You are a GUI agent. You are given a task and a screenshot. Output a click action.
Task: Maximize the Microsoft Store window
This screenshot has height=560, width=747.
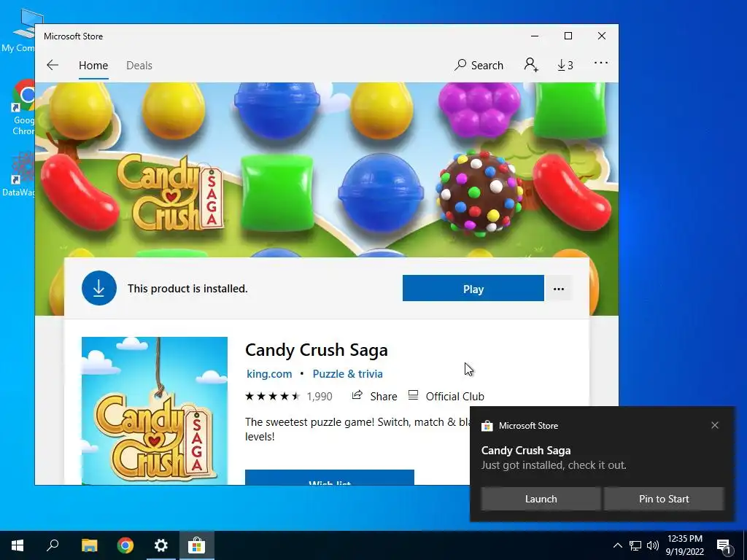click(x=568, y=36)
